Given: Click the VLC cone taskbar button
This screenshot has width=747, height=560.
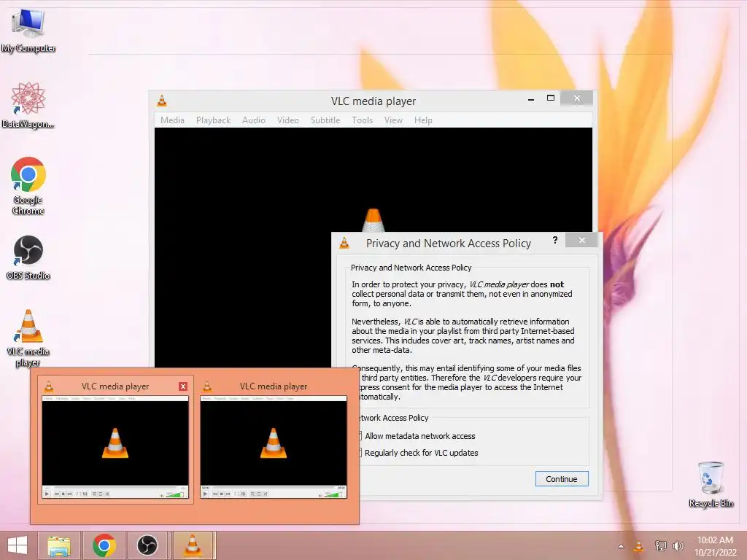Looking at the screenshot, I should click(x=193, y=545).
